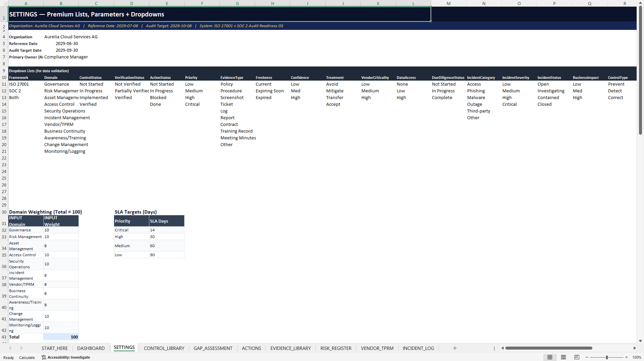The height and width of the screenshot is (361, 644).
Task: Open ACTIONS sheet tab
Action: 251,348
